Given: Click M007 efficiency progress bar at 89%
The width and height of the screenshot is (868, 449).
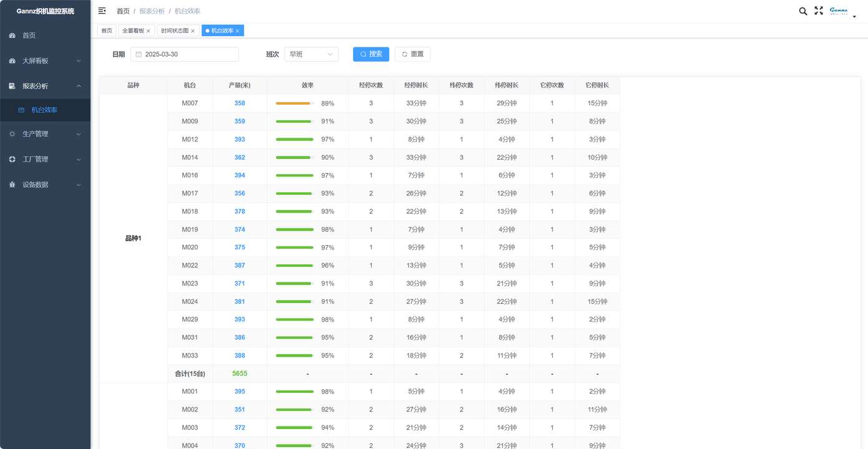Looking at the screenshot, I should [294, 104].
